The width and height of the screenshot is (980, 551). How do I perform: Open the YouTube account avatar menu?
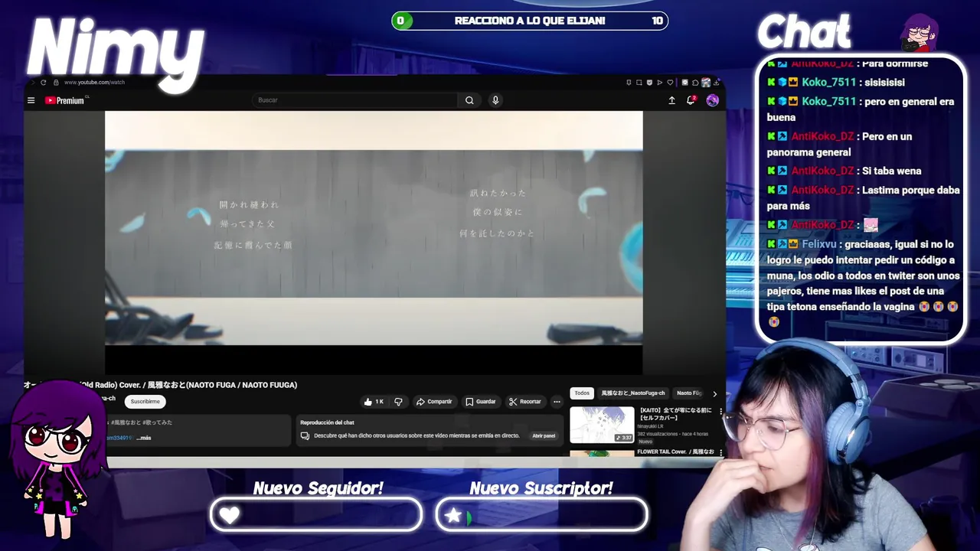coord(713,100)
